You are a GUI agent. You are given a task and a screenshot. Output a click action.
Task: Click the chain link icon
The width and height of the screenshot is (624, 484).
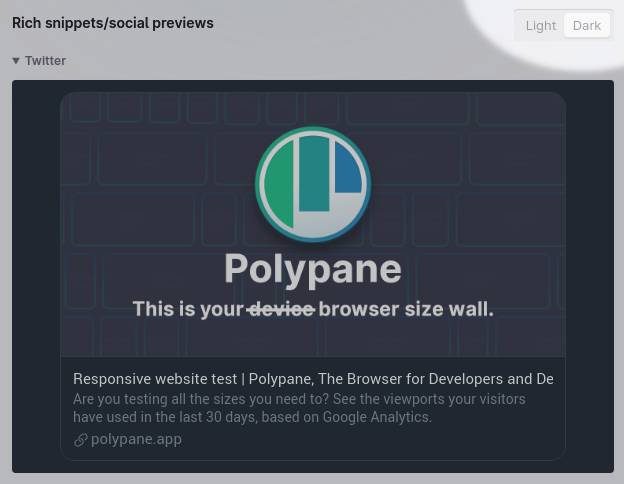click(80, 440)
